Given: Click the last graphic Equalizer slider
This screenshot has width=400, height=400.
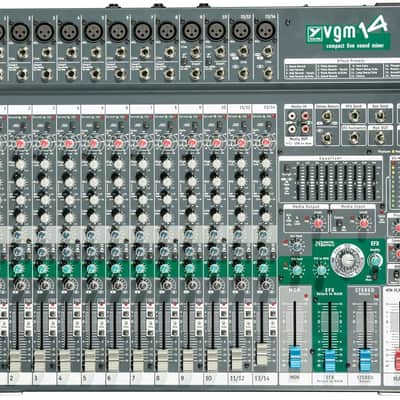Looking at the screenshot, I should (374, 182).
